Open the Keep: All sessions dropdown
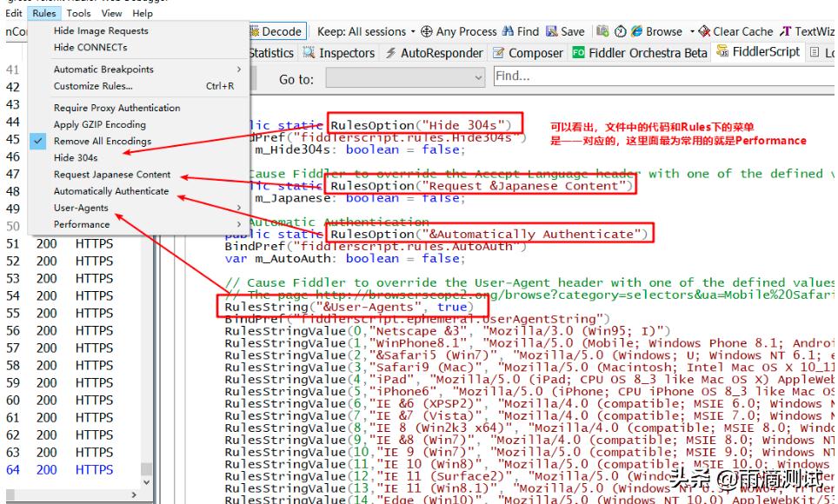 click(x=366, y=31)
